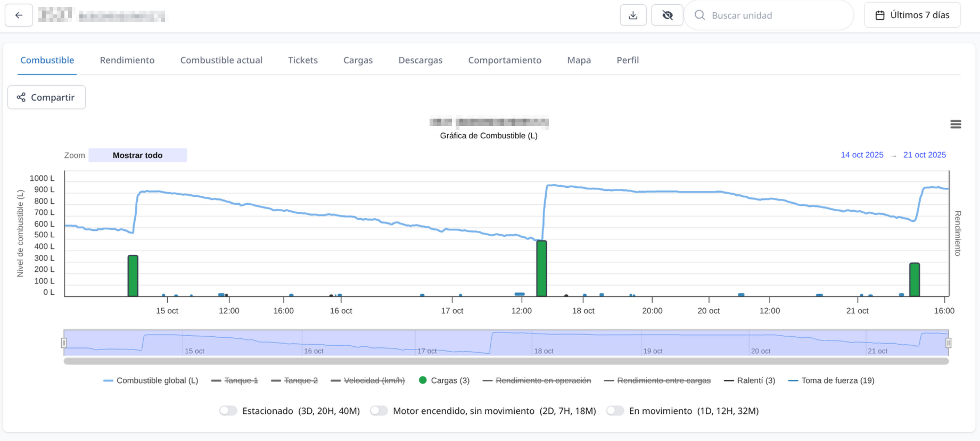Select end date 21 oct 2025

(x=924, y=155)
